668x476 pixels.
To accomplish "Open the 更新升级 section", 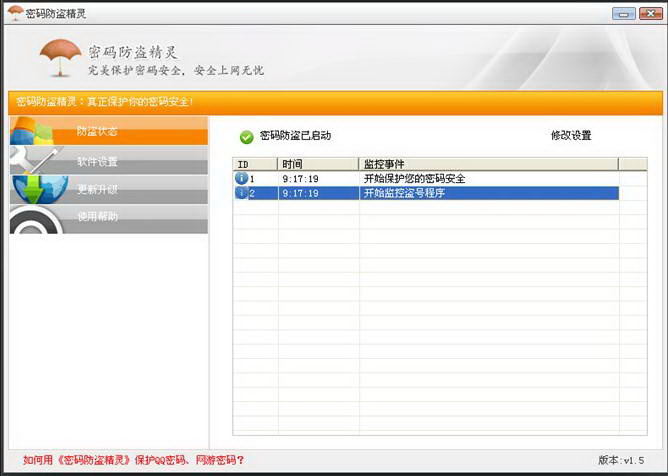I will [98, 189].
